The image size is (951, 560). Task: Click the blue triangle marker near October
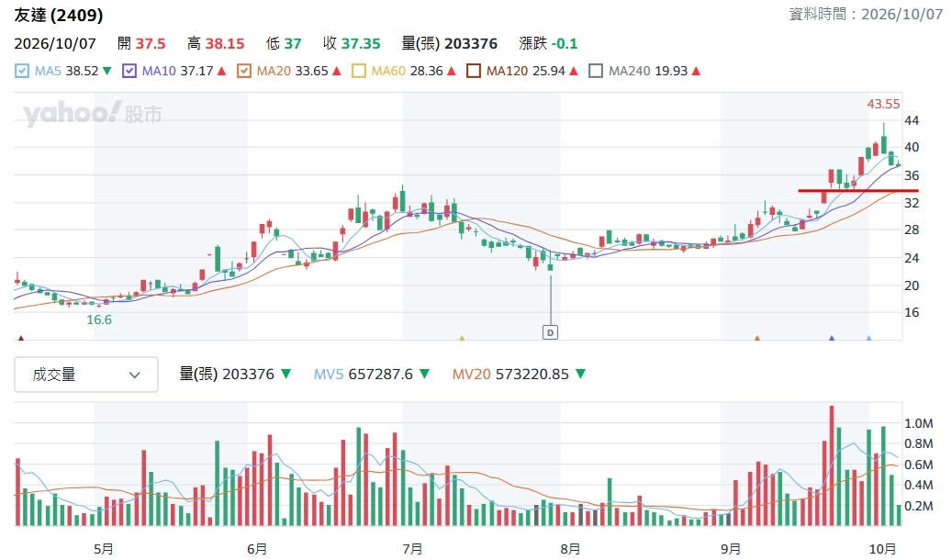(x=868, y=338)
